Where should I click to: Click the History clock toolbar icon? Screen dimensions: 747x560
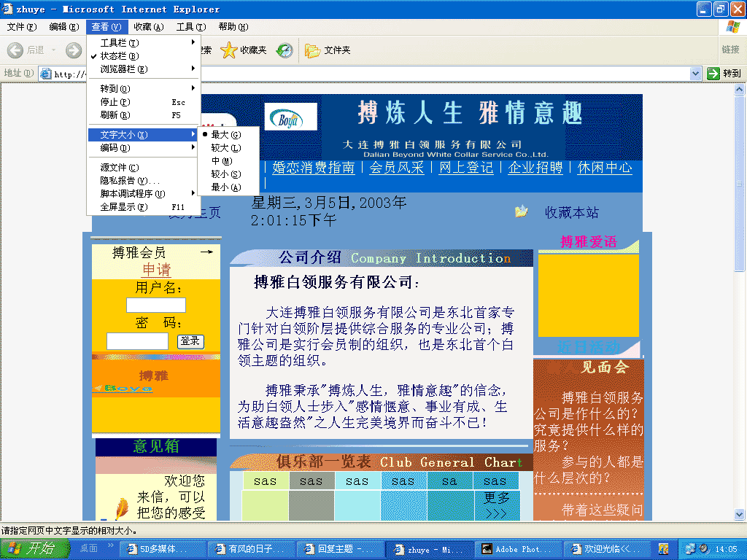[285, 50]
